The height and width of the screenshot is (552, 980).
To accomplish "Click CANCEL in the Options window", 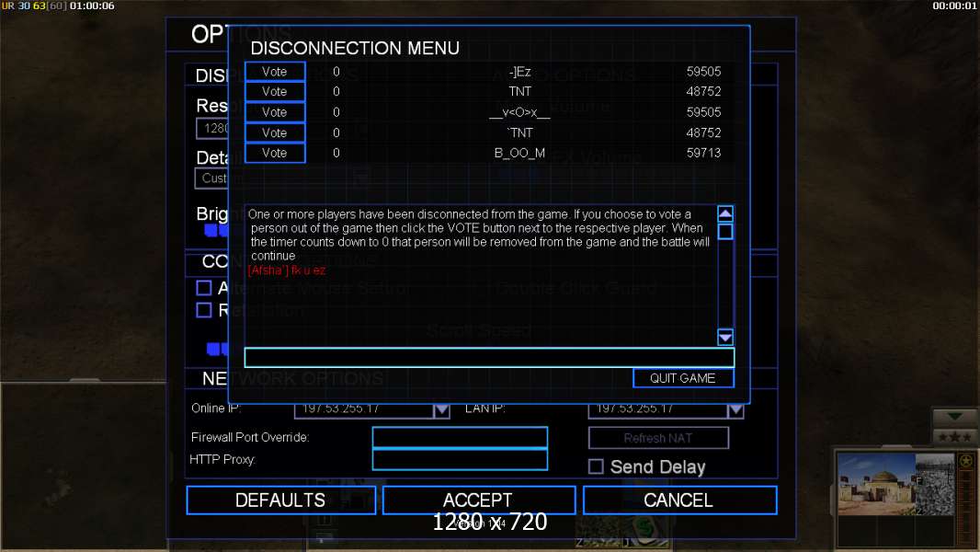I will tap(679, 500).
